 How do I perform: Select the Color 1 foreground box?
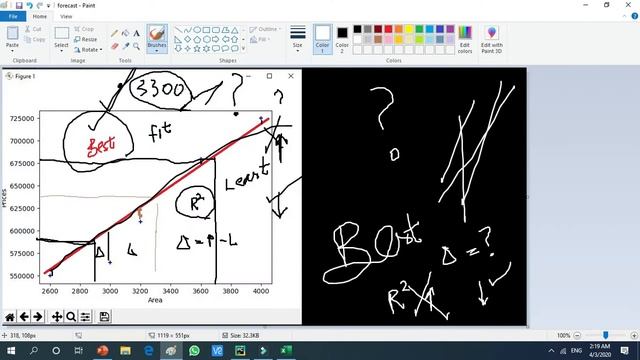pyautogui.click(x=322, y=39)
